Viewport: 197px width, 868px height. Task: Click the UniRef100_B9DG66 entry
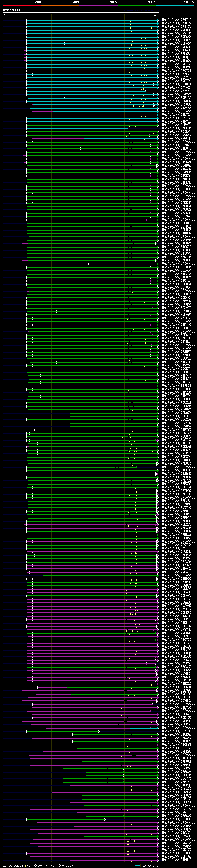[x=176, y=37]
